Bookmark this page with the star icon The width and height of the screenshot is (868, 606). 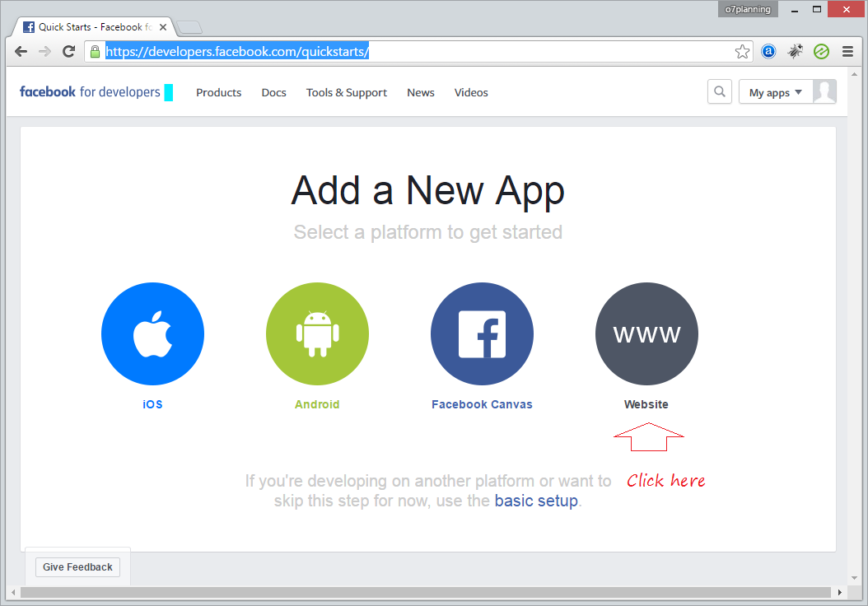pos(742,52)
